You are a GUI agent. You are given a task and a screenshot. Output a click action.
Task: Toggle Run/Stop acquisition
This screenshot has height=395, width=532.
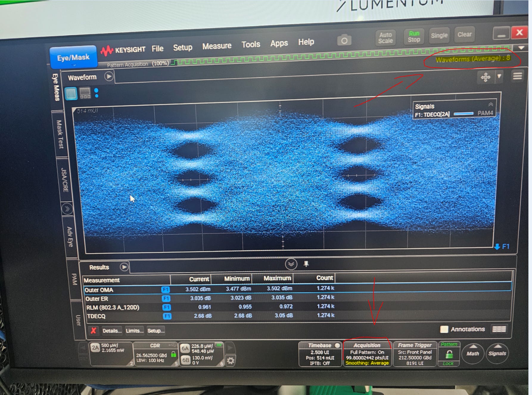[414, 37]
